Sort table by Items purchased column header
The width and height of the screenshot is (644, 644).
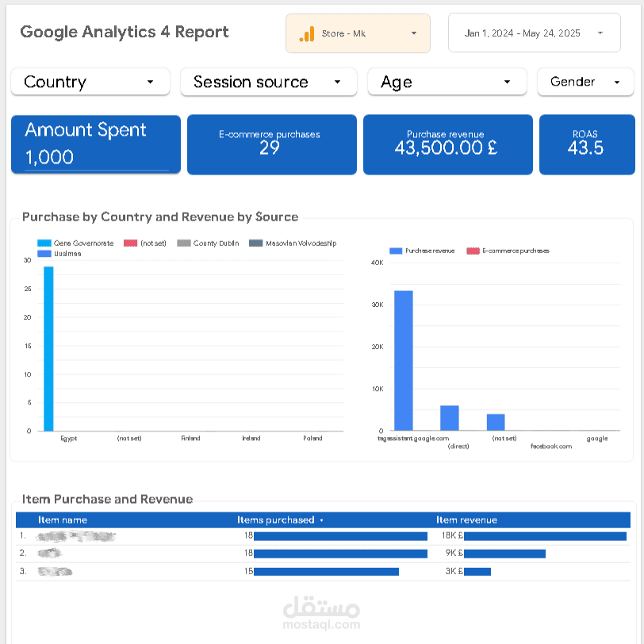coord(275,520)
